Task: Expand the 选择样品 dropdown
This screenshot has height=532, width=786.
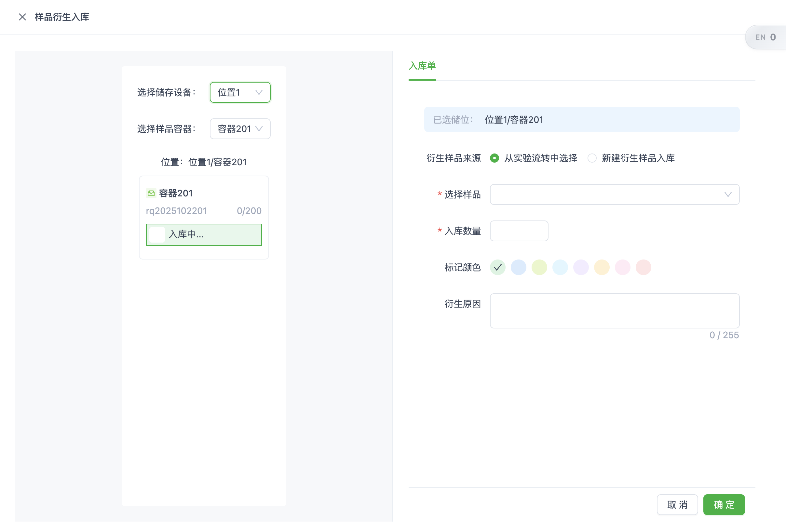Action: 614,194
